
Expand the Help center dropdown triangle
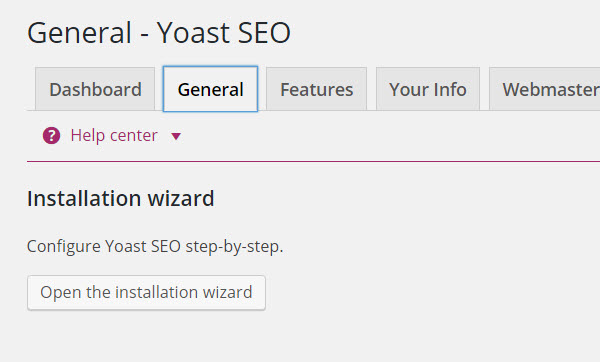[176, 136]
